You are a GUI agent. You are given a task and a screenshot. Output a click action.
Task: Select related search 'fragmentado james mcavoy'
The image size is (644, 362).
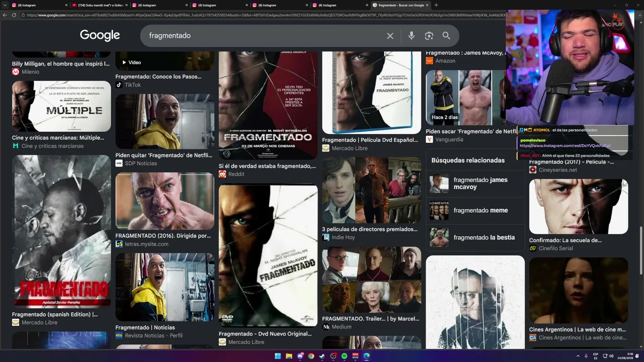(x=475, y=184)
